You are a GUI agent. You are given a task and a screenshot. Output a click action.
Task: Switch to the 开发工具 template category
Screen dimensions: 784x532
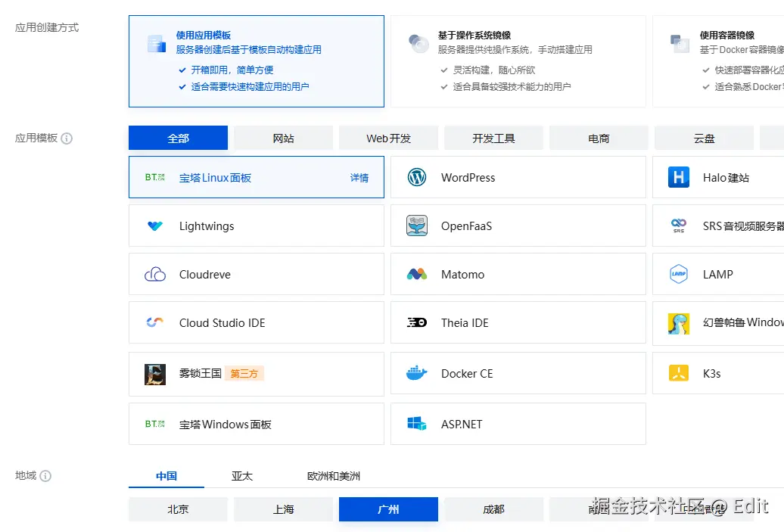coord(493,138)
